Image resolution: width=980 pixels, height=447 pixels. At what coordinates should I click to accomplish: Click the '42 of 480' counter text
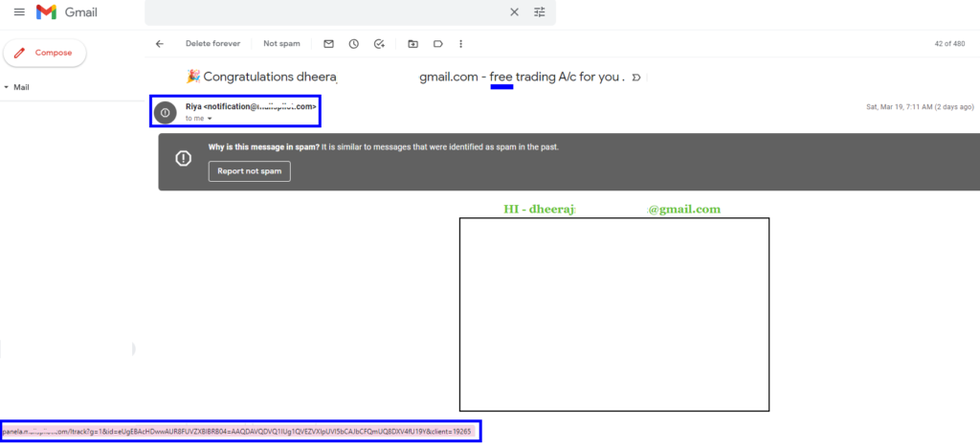(949, 44)
